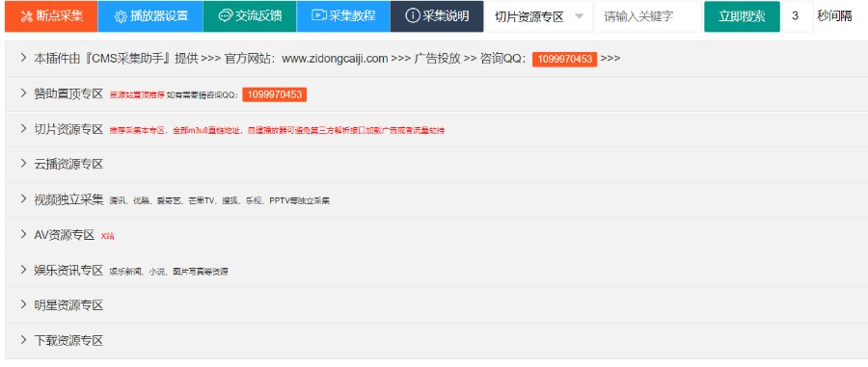Screen dimensions: 868x367
Task: Click the 明星资源专区 title text
Action: tap(68, 305)
